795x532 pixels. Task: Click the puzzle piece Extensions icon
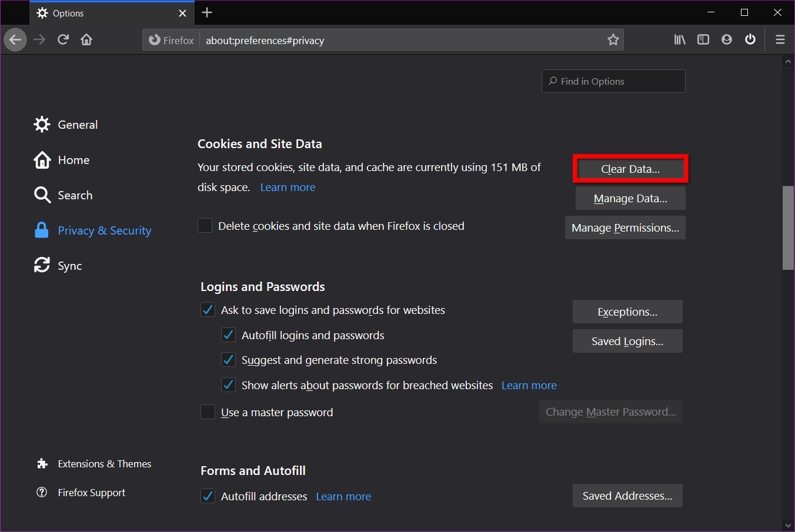tap(42, 464)
